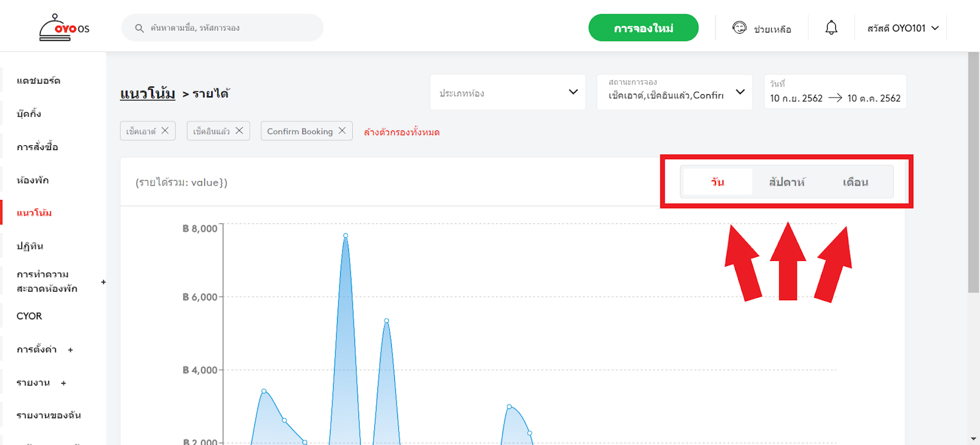Open the notifications bell
The height and width of the screenshot is (445, 980).
pyautogui.click(x=831, y=28)
